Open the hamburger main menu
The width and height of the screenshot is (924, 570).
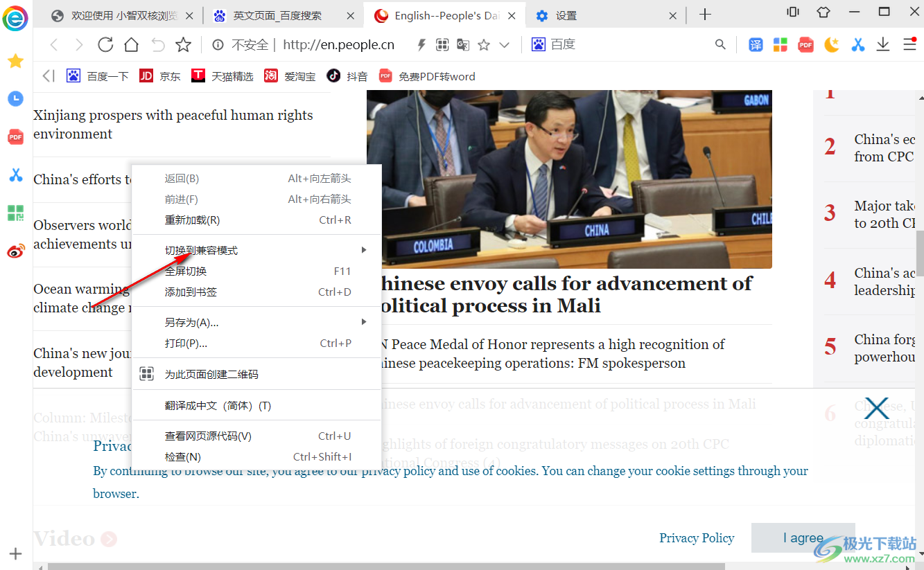tap(909, 45)
